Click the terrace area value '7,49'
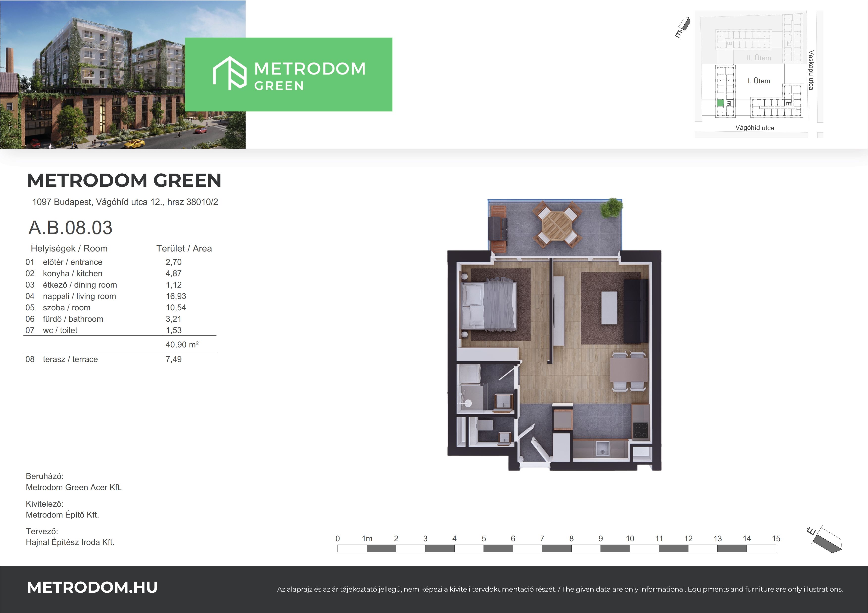Image resolution: width=868 pixels, height=613 pixels. pos(173,359)
